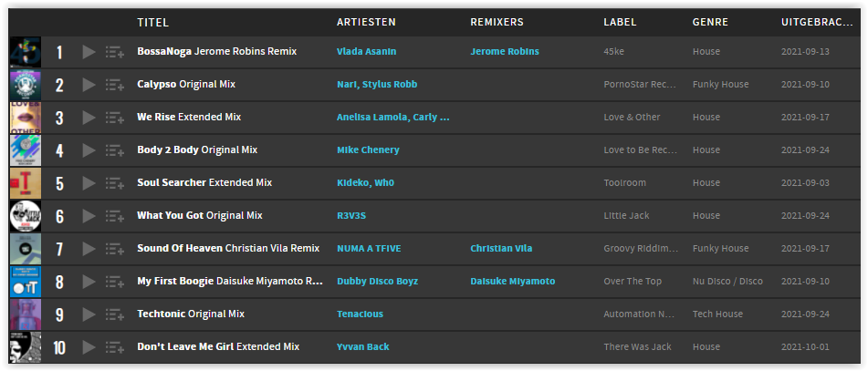This screenshot has height=371, width=868.
Task: Play Techtonic Original Mix
Action: click(x=89, y=314)
